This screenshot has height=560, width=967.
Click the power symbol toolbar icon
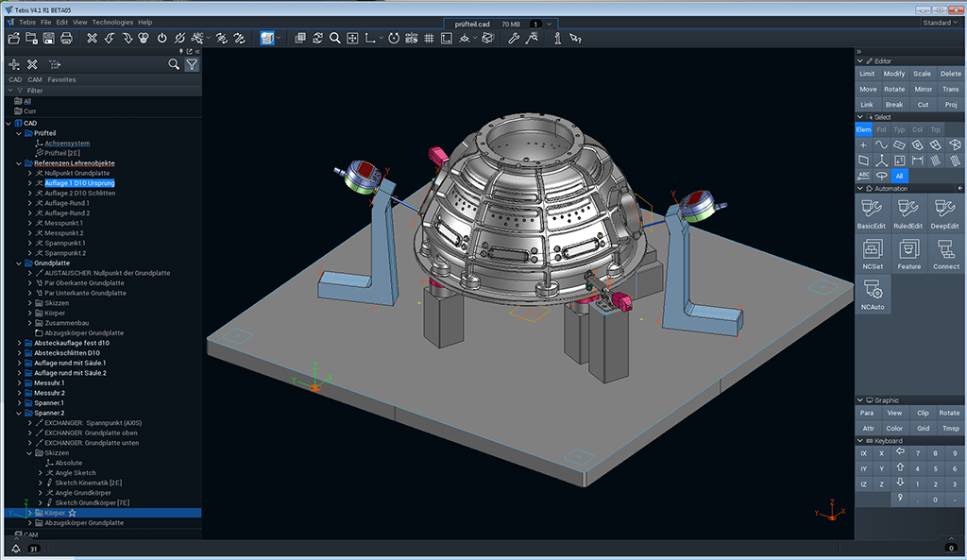[x=161, y=38]
